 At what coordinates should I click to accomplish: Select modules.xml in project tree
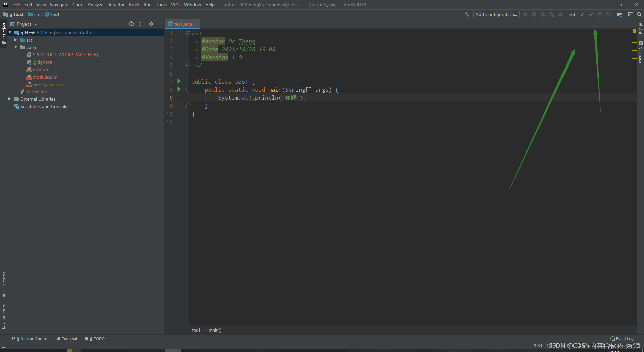tap(45, 77)
